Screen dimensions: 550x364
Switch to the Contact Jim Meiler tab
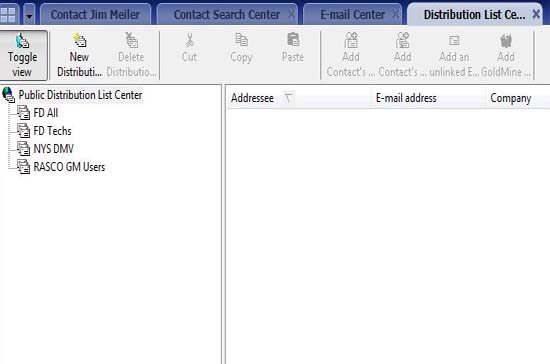(95, 15)
